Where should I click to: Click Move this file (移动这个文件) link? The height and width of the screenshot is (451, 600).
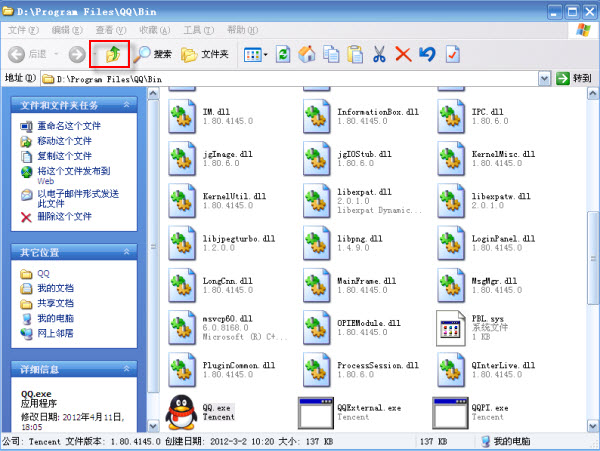[x=64, y=141]
